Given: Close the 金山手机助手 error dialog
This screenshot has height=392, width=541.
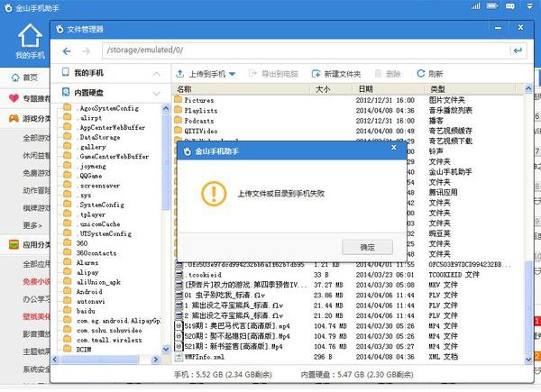Looking at the screenshot, I should [394, 148].
